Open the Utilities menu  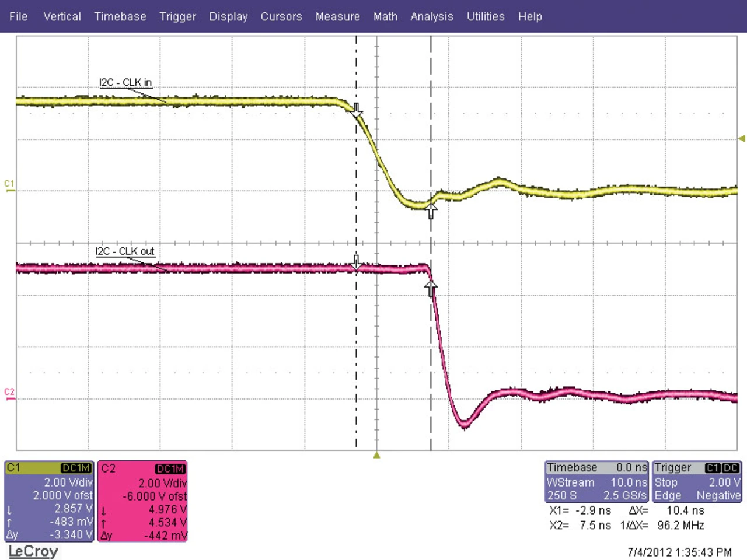pos(485,16)
